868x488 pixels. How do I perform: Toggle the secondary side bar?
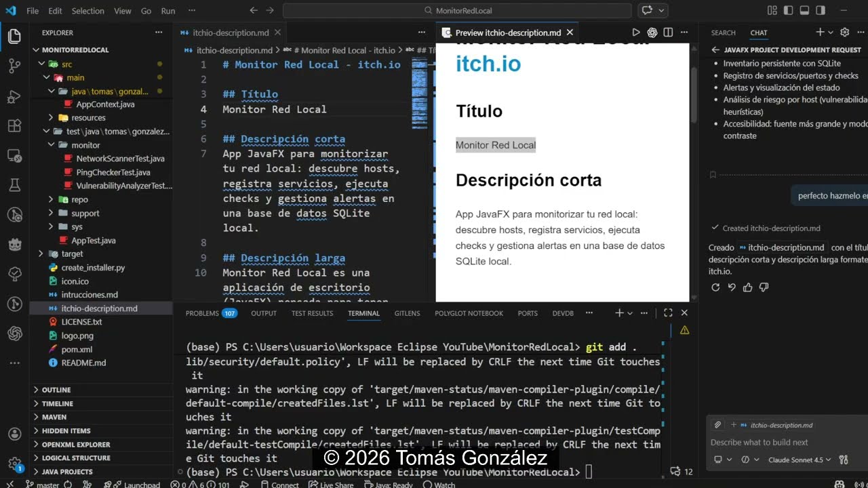coord(821,10)
